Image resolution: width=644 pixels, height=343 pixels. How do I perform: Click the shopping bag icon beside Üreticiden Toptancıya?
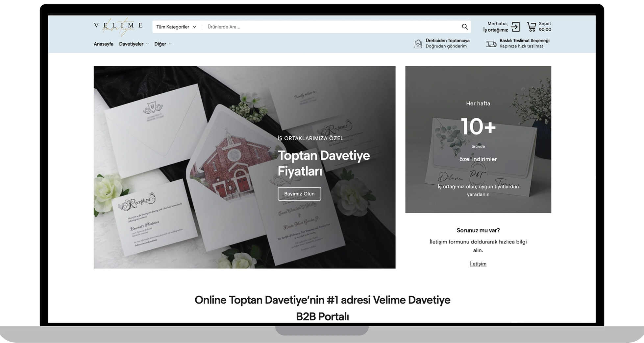418,44
